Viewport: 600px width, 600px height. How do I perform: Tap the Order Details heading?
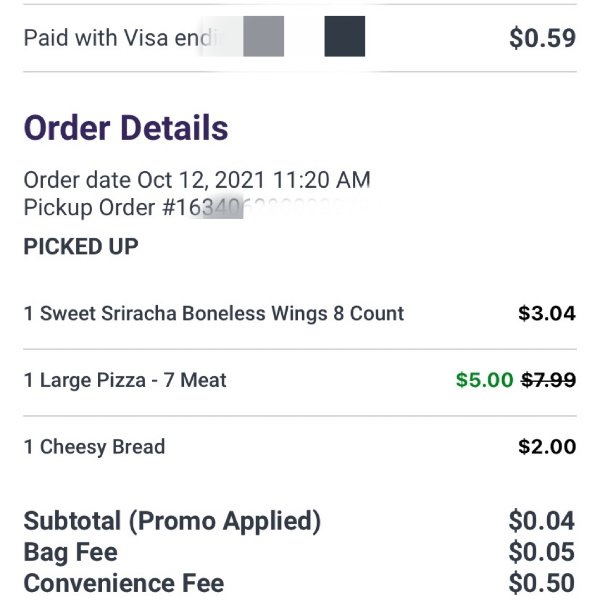[x=126, y=128]
